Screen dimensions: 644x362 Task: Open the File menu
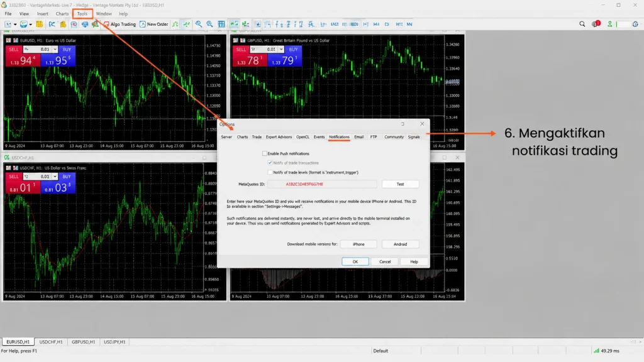tap(8, 14)
